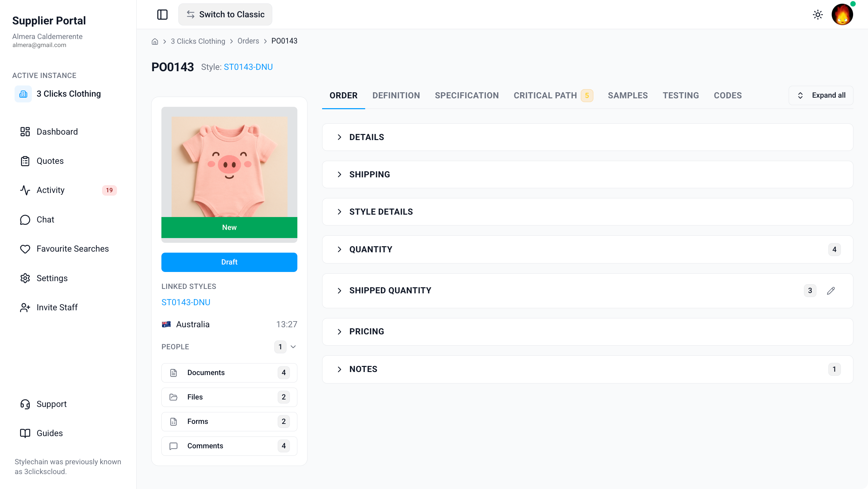Click the Documents count 4 badge
Screen dimensions: 868x489
(x=284, y=373)
